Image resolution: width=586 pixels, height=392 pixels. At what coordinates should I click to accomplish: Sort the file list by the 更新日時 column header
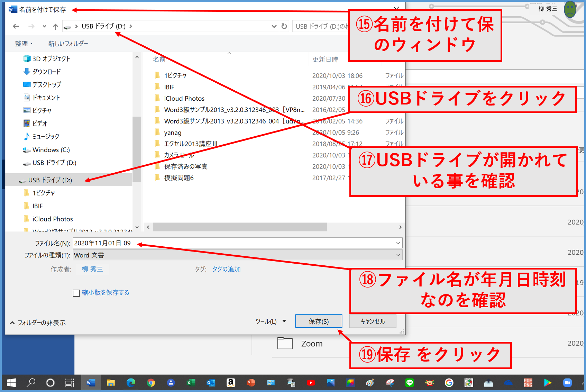[x=325, y=60]
